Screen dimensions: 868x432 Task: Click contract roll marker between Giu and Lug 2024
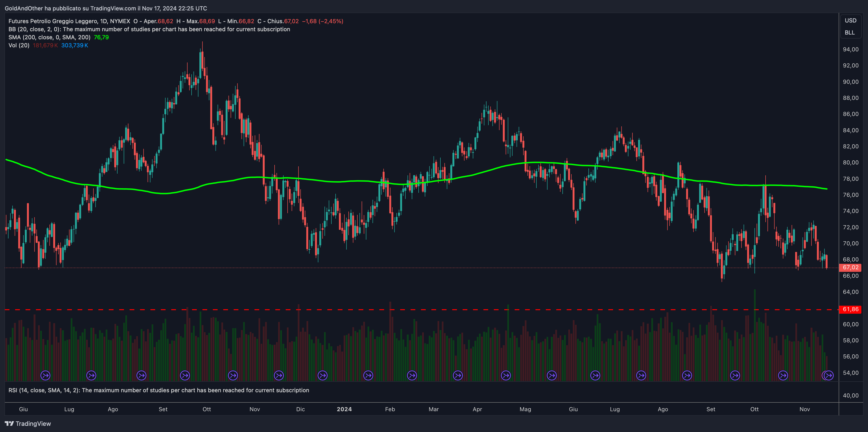pyautogui.click(x=595, y=375)
